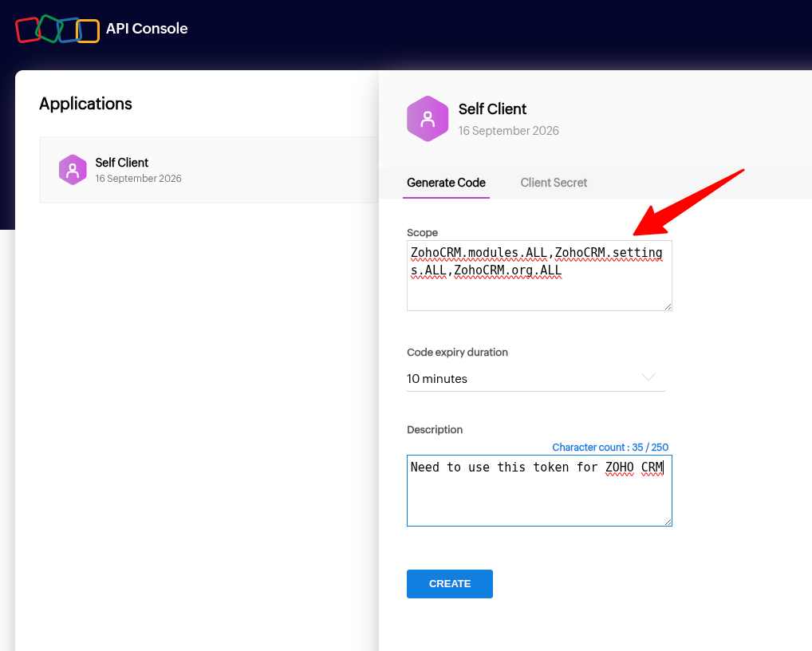The height and width of the screenshot is (651, 812).
Task: Click the 16 September 2026 date in detail panel
Action: tap(509, 131)
